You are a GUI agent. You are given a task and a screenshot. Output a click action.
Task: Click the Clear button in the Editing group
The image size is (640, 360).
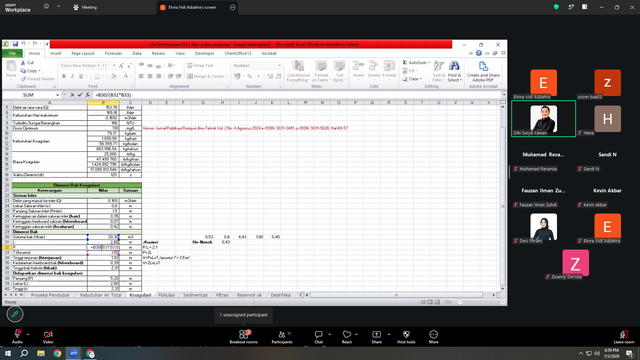tap(412, 79)
